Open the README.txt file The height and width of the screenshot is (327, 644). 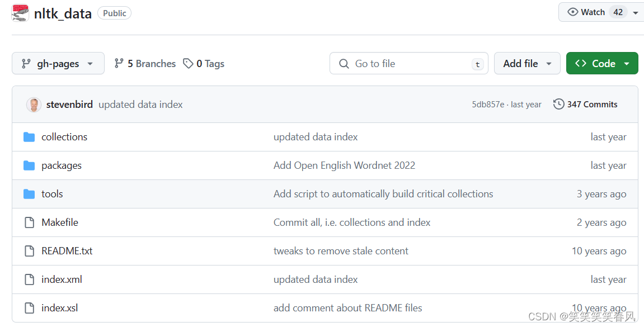tap(67, 251)
